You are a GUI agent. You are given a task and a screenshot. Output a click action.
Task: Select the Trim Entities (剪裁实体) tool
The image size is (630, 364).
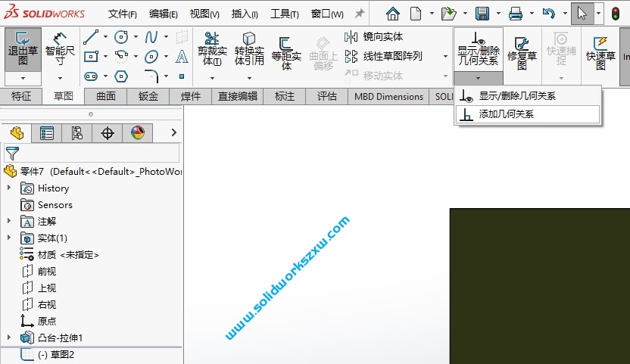pos(212,50)
